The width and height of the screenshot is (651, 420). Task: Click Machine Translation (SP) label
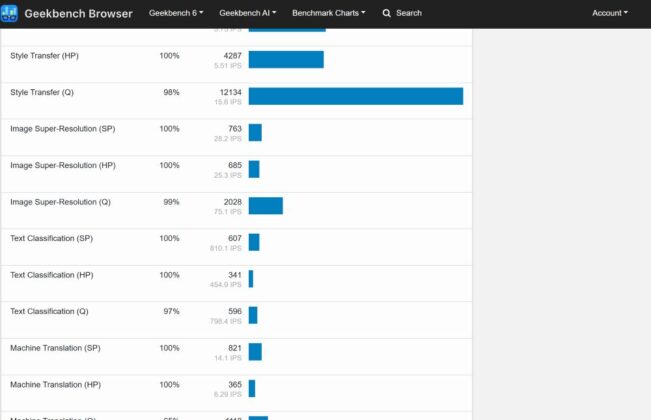[55, 348]
